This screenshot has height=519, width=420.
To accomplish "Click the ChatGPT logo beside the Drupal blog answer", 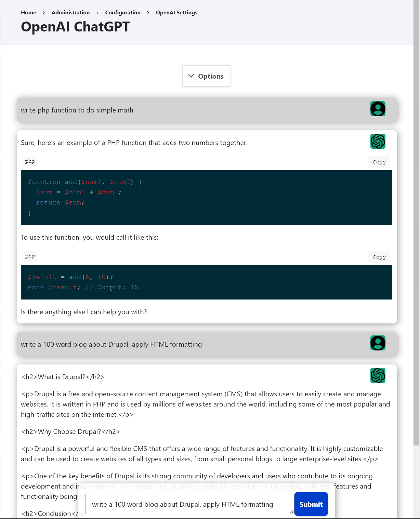I will [x=378, y=375].
